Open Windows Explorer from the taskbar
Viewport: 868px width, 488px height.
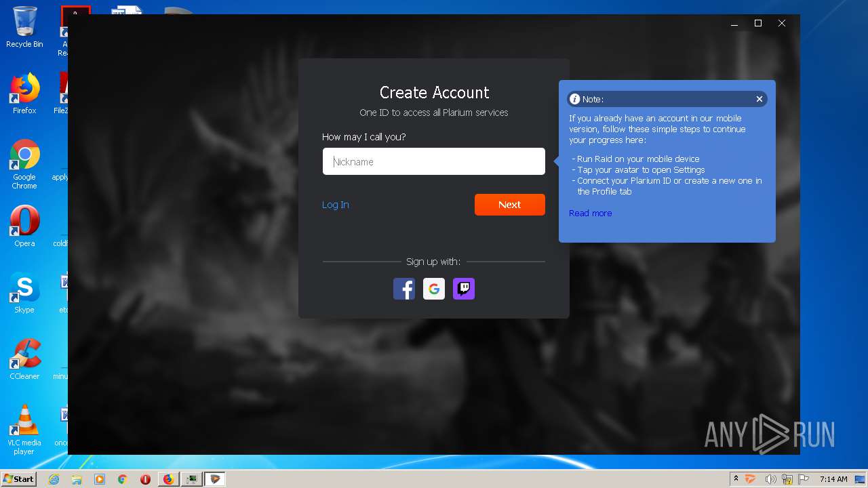pos(77,479)
